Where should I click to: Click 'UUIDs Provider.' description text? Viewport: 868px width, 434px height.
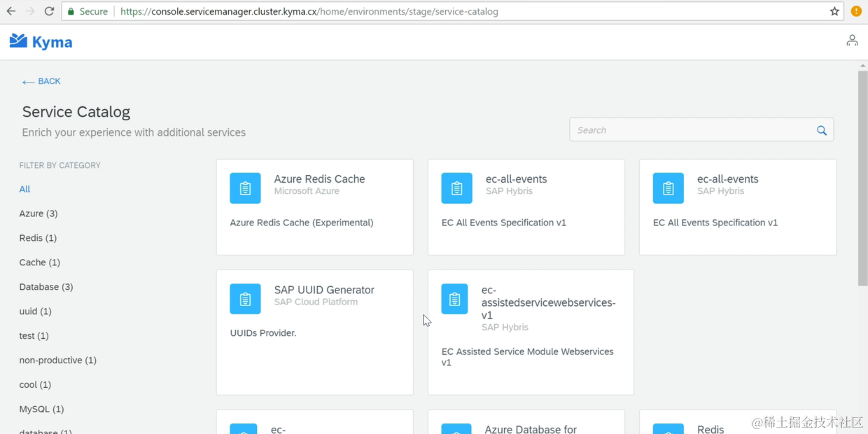pos(263,333)
